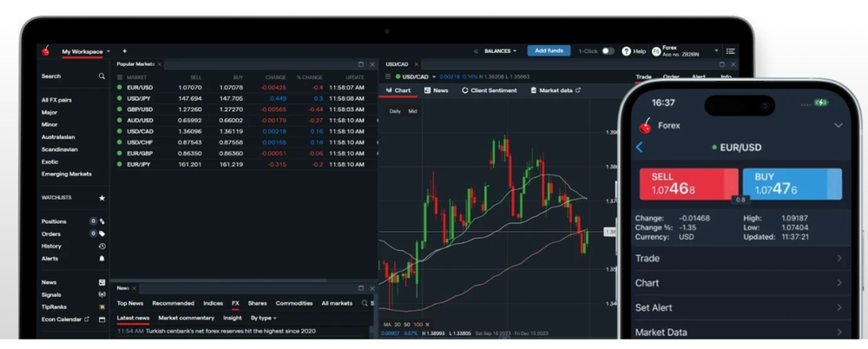
Task: Click the Signals broadcast icon
Action: [x=102, y=294]
